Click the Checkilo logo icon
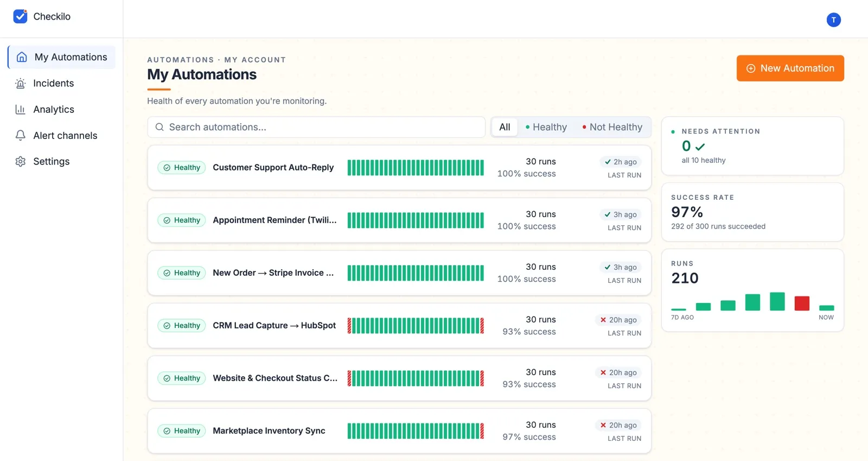The image size is (868, 461). [20, 16]
